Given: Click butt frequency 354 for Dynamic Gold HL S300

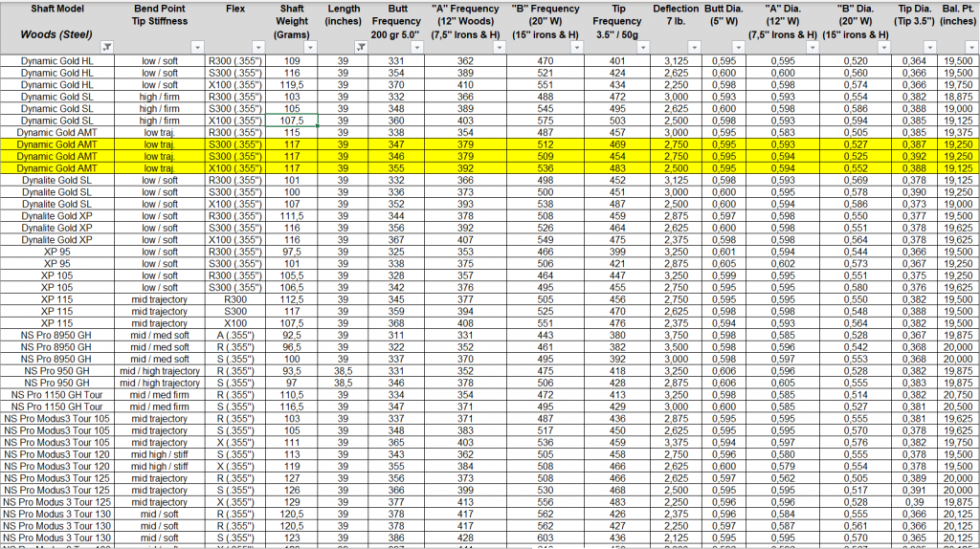Looking at the screenshot, I should [x=396, y=73].
